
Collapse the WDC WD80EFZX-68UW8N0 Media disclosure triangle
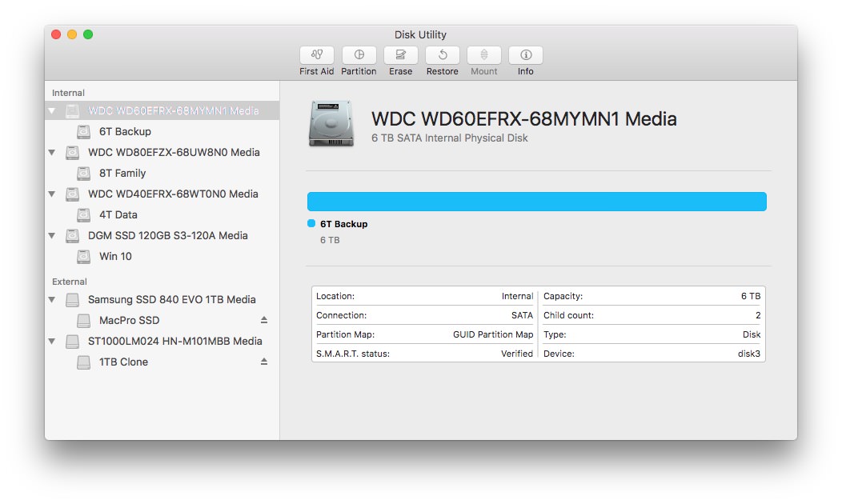click(x=51, y=153)
